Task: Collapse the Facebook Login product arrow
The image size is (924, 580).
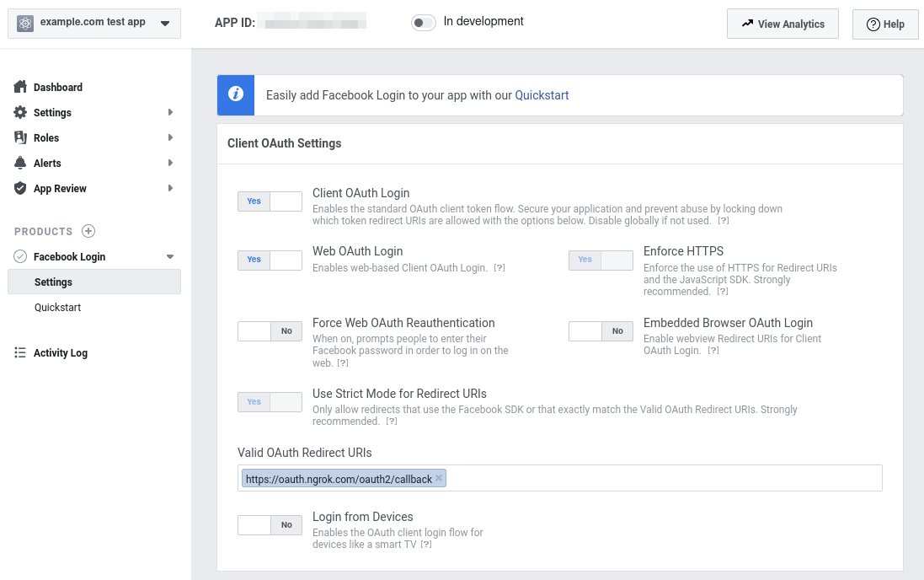Action: (169, 256)
